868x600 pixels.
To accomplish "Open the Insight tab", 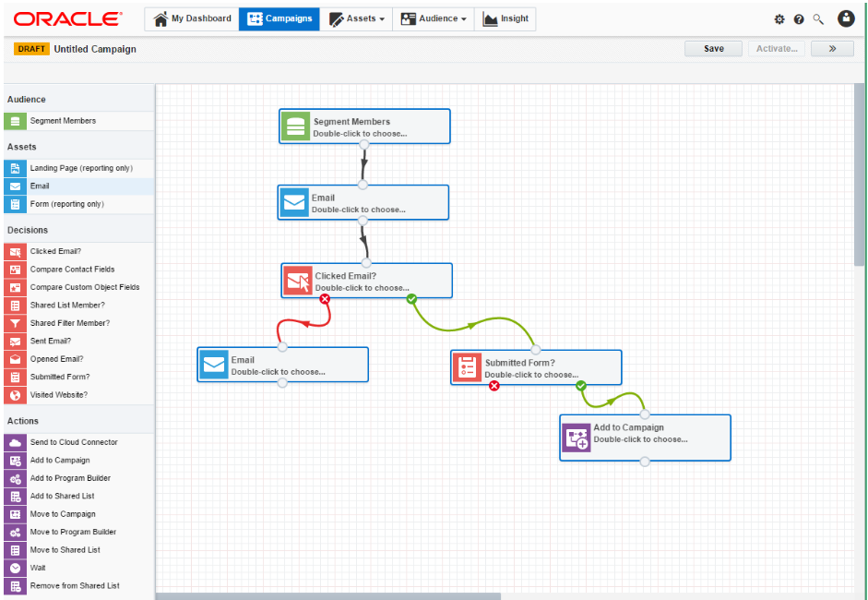I will click(505, 18).
